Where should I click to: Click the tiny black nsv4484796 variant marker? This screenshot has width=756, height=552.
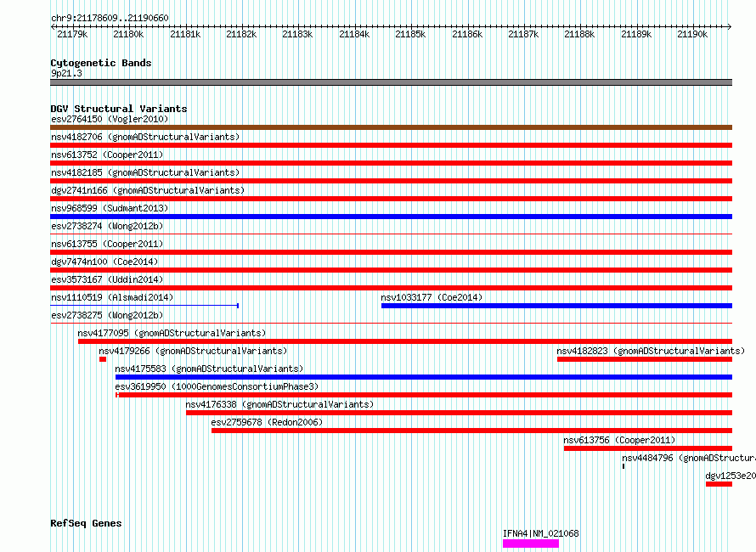623,466
